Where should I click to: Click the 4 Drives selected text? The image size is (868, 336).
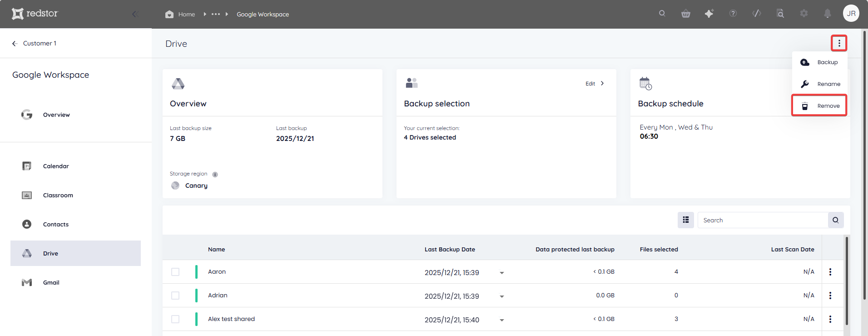point(430,137)
